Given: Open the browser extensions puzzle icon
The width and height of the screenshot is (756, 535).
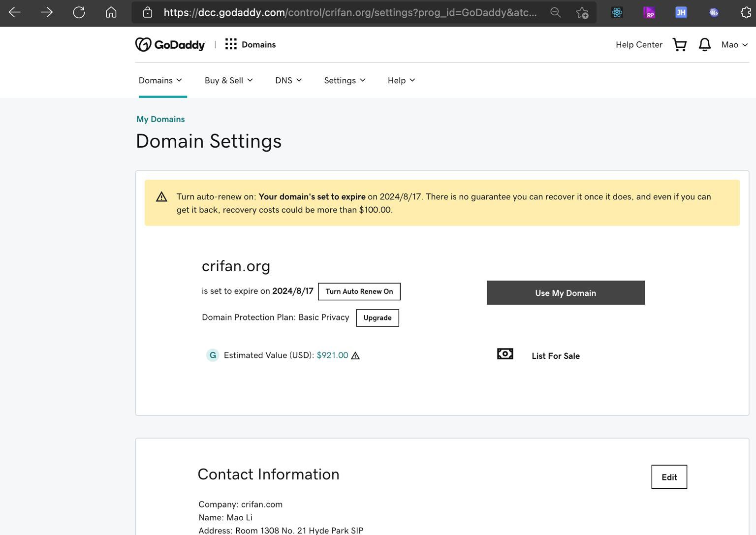Looking at the screenshot, I should pos(746,12).
